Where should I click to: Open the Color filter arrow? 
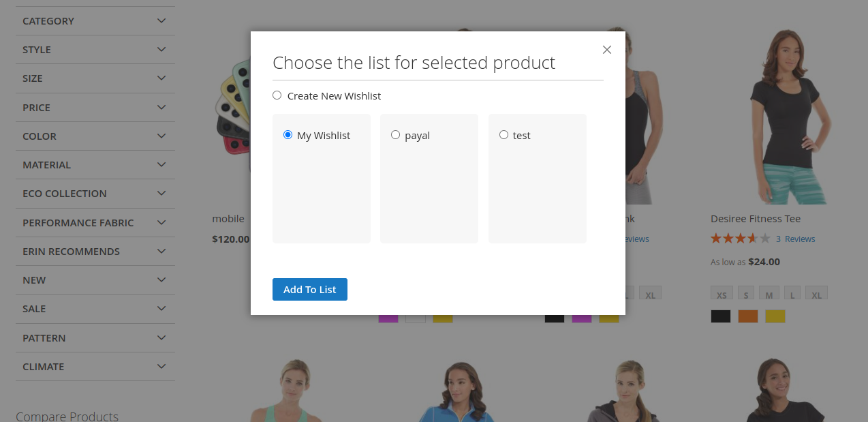(x=161, y=136)
